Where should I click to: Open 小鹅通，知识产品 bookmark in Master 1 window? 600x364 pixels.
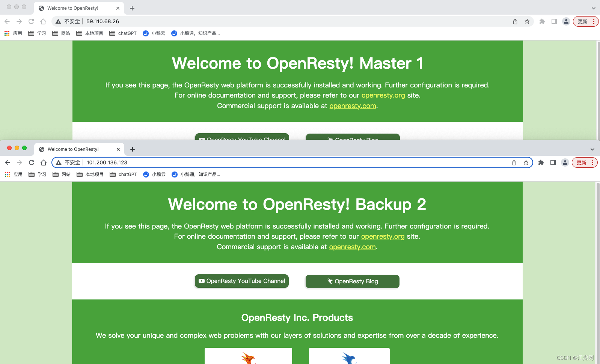click(x=195, y=33)
